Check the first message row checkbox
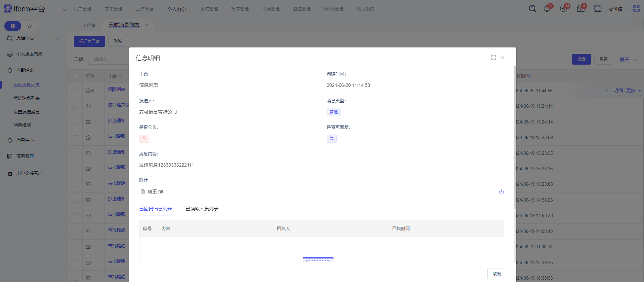The width and height of the screenshot is (644, 282). point(75,91)
